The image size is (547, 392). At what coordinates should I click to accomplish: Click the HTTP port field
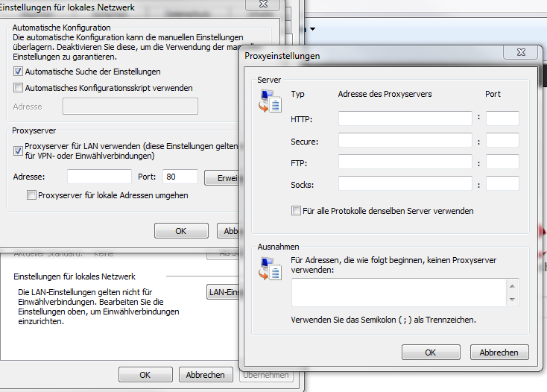[x=502, y=118]
